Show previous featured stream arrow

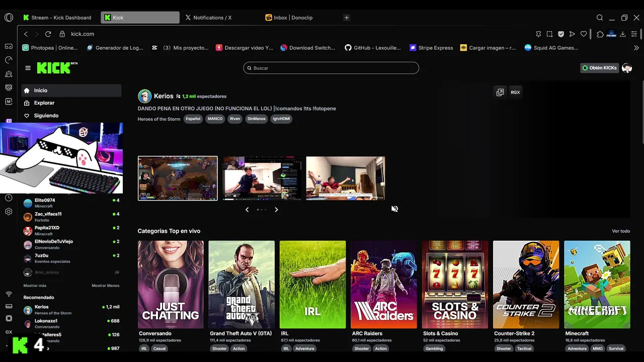pos(247,210)
